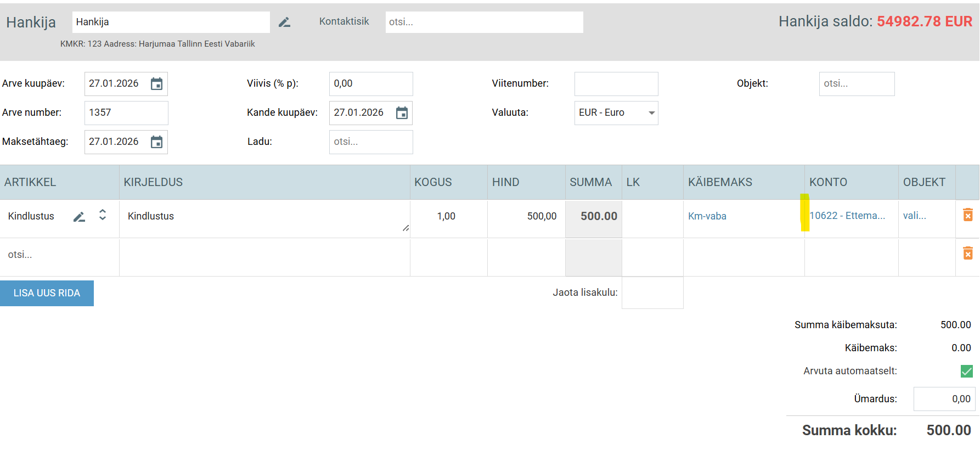
Task: Open calendar for Kande kuupäev
Action: [x=402, y=113]
